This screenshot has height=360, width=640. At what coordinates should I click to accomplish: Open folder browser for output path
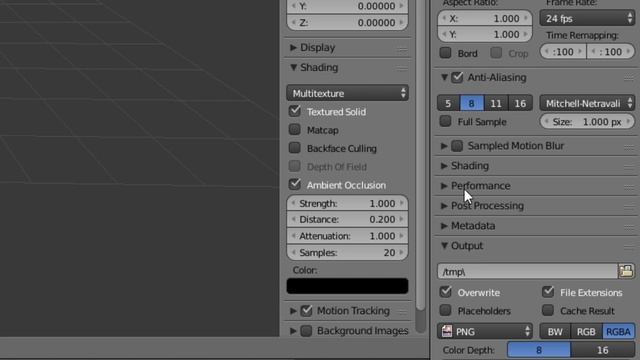coord(626,271)
